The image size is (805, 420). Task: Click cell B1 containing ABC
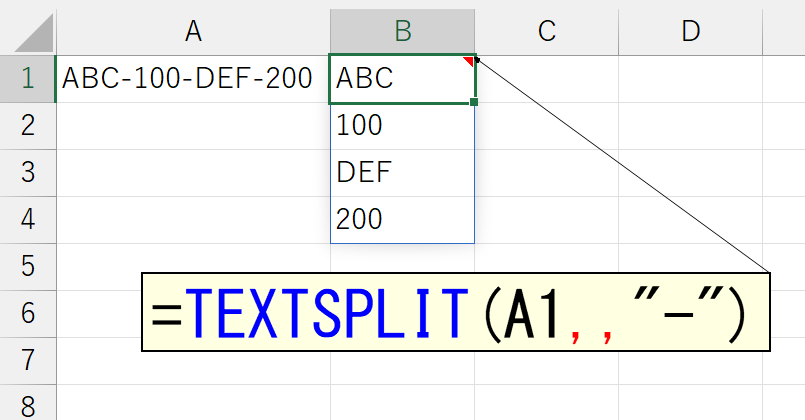coord(402,79)
